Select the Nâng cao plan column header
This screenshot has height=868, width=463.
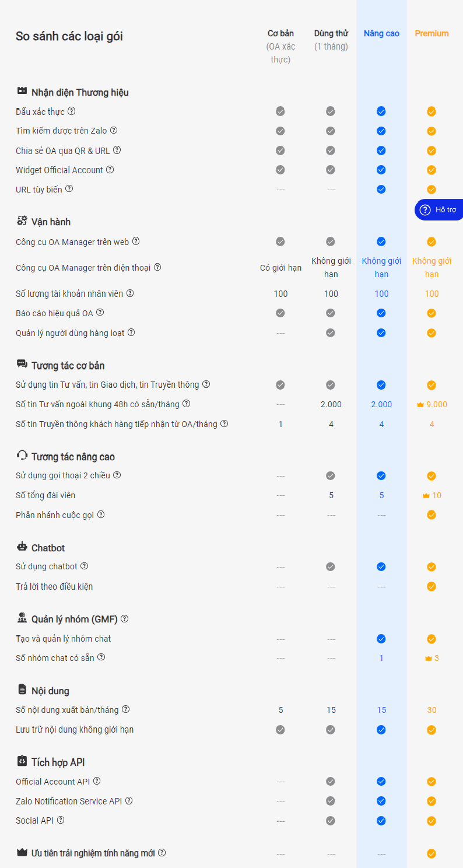[381, 33]
